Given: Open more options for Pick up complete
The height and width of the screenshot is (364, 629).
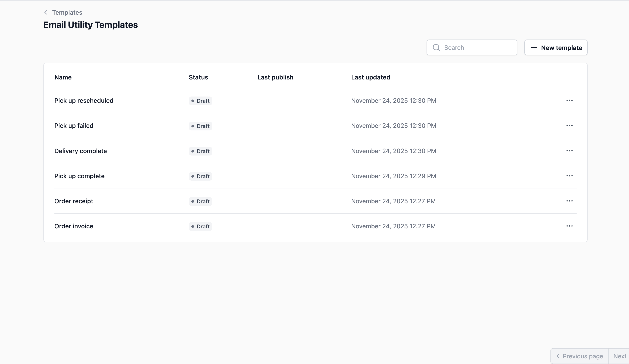Looking at the screenshot, I should click(569, 176).
